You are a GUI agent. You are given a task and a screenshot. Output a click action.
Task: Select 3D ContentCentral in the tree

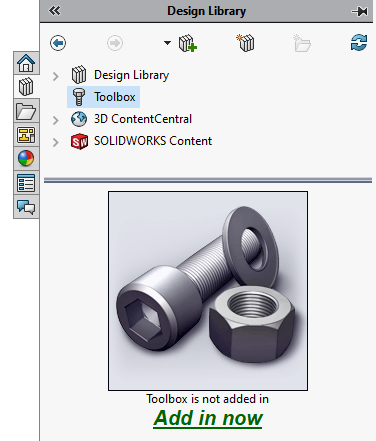tap(143, 119)
